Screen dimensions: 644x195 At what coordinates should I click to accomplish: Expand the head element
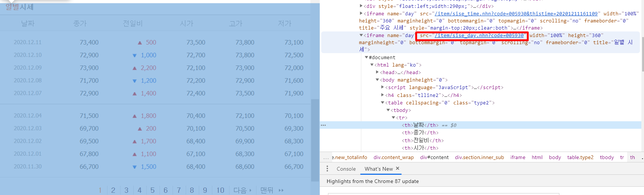377,72
